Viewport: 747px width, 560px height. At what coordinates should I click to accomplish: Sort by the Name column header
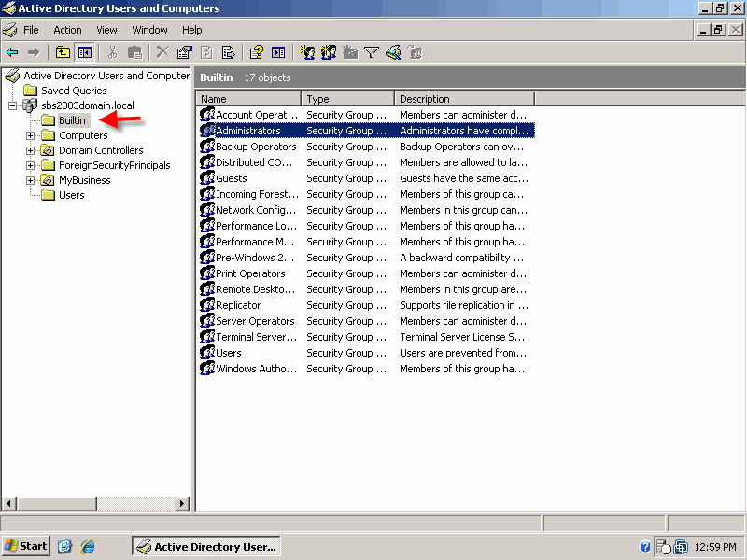[248, 99]
